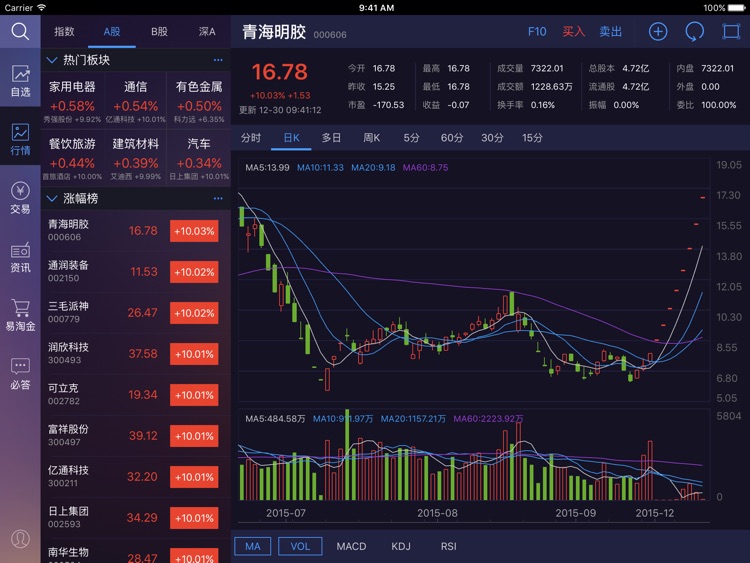Screen dimensions: 750x563
Task: Switch to the 深A tab
Action: click(x=207, y=32)
